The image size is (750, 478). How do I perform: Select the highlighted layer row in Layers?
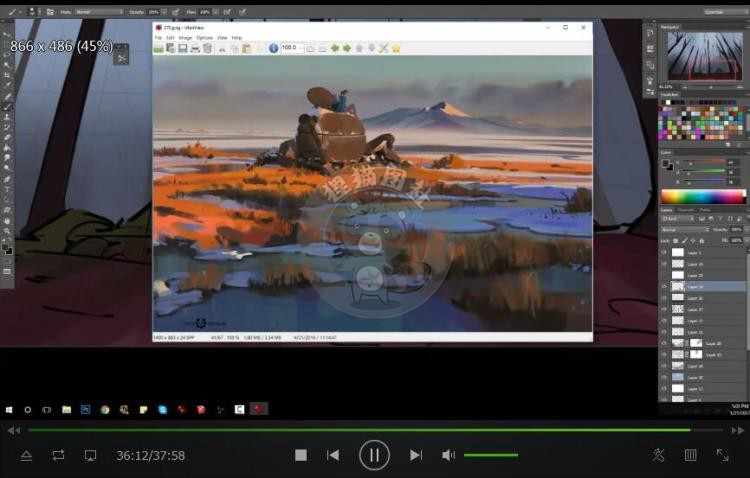(703, 287)
